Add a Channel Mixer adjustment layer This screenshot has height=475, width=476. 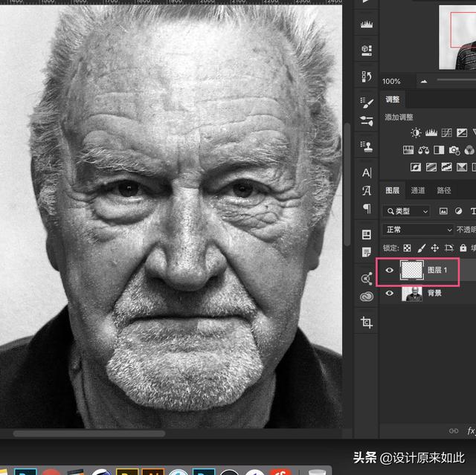(469, 150)
